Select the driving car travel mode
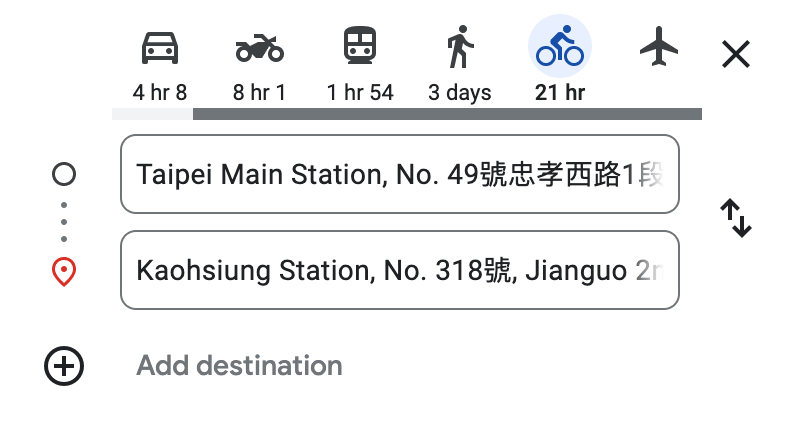Viewport: 792px width, 430px height. [160, 48]
